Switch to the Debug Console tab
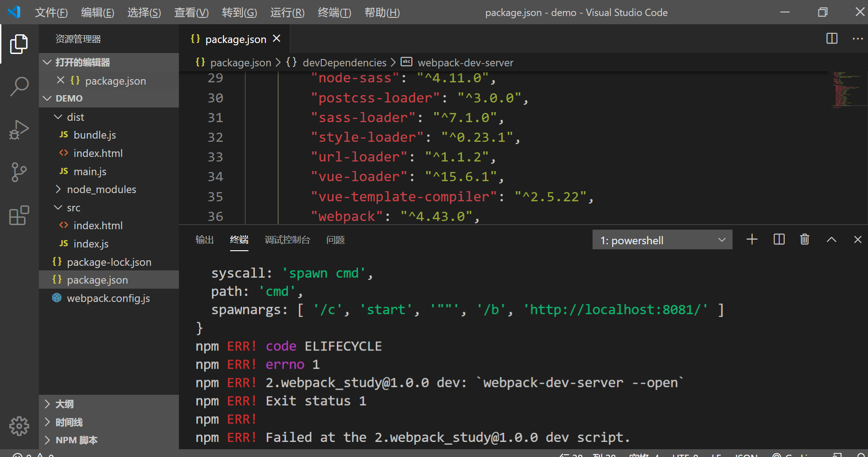The width and height of the screenshot is (868, 457). pyautogui.click(x=287, y=240)
